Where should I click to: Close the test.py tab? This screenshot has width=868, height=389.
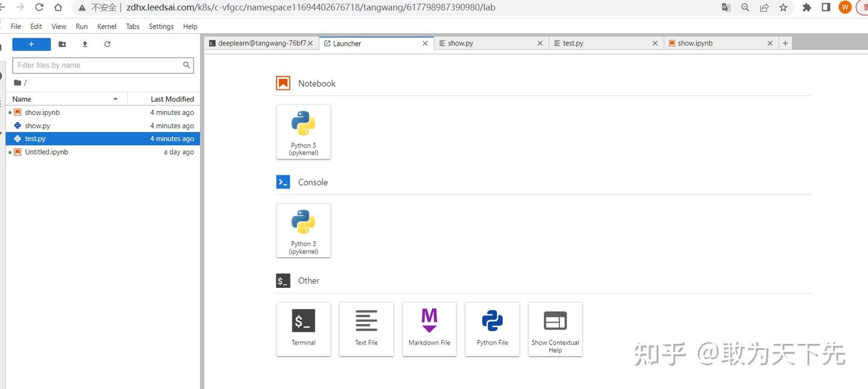click(x=655, y=43)
